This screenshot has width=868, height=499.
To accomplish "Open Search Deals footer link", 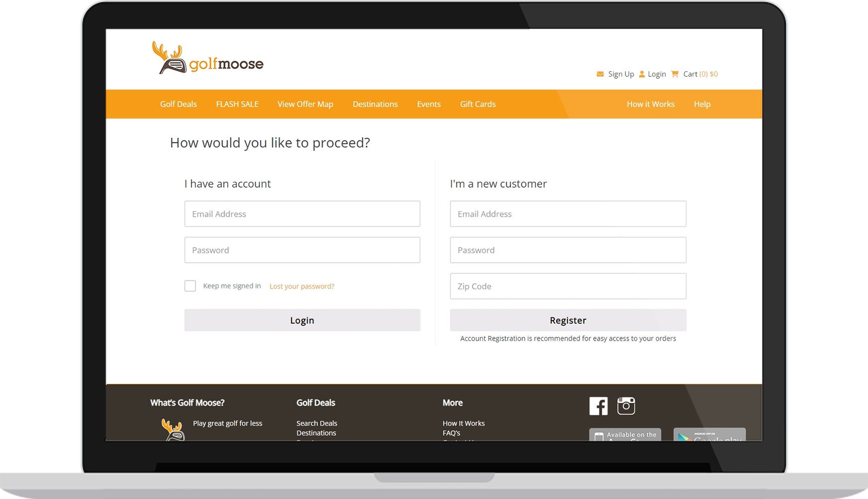I will coord(316,423).
